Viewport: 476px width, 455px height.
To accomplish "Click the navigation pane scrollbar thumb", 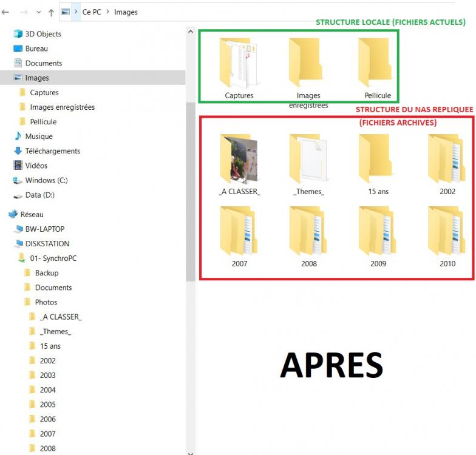I will tap(191, 192).
